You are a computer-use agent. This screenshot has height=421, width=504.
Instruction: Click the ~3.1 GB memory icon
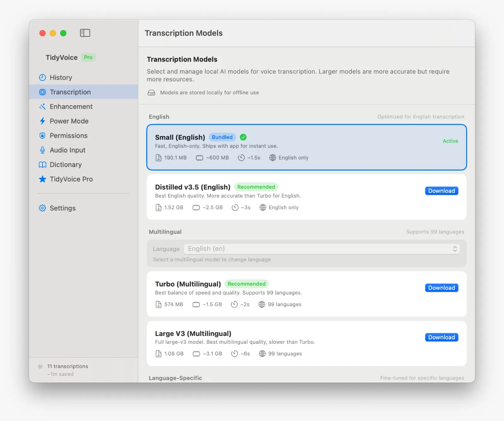click(x=196, y=354)
